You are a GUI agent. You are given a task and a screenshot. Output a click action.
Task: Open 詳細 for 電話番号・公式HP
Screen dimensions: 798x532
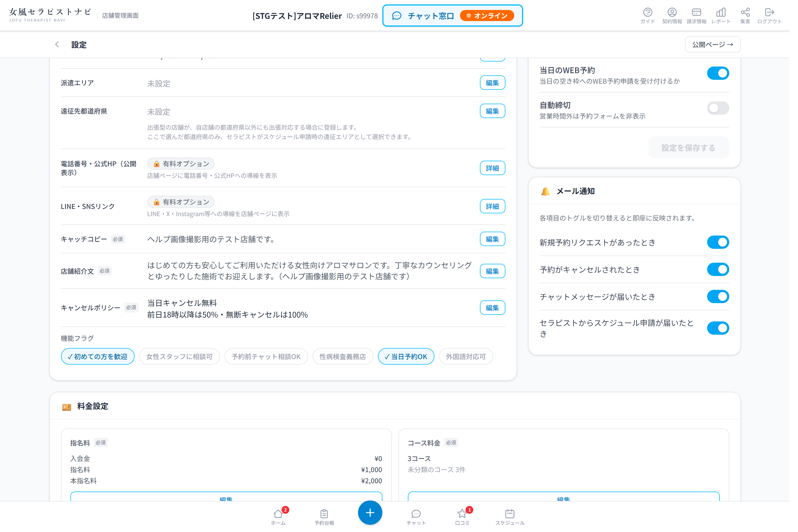tap(497, 170)
